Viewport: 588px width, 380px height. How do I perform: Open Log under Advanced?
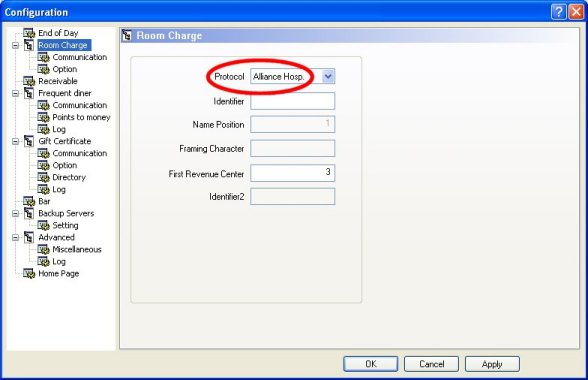59,261
